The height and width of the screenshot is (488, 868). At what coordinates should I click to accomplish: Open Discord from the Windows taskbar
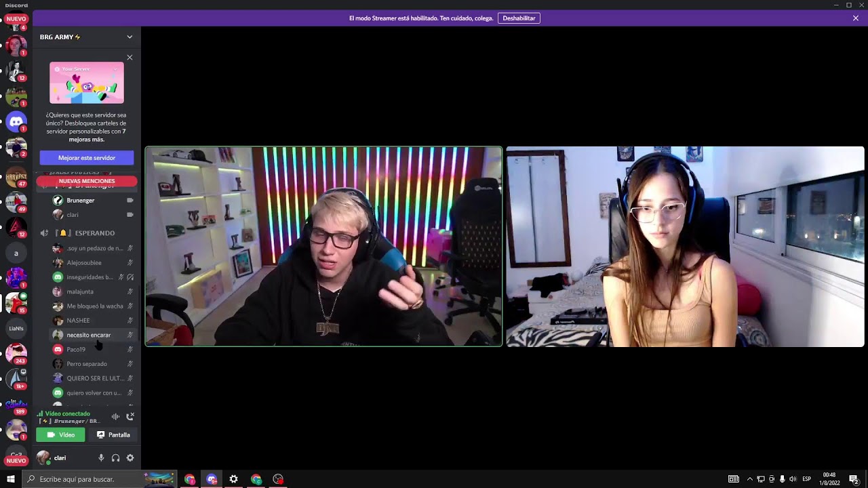pyautogui.click(x=212, y=479)
